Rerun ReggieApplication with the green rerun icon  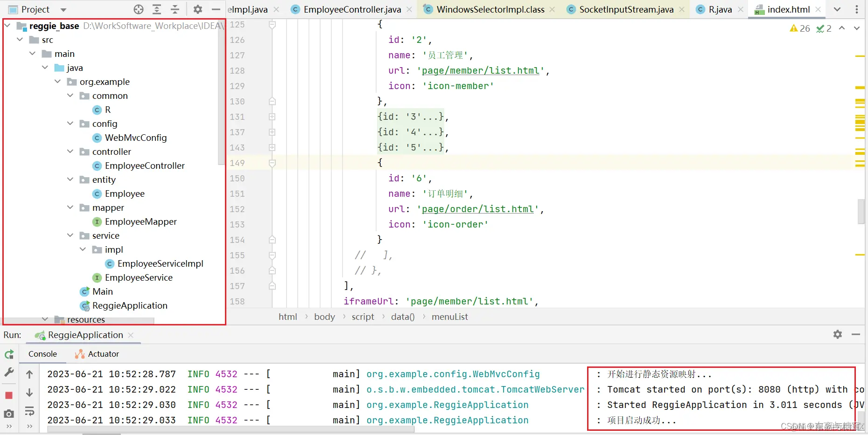[9, 354]
